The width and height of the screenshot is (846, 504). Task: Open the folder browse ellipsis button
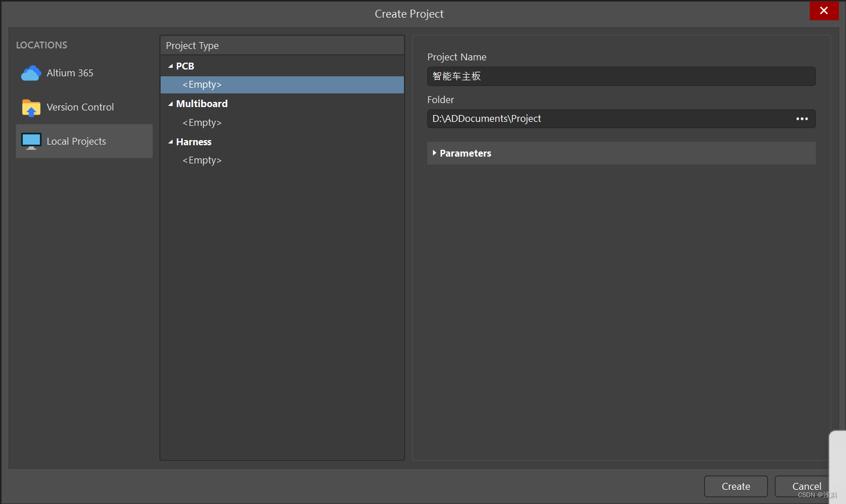[x=802, y=118]
